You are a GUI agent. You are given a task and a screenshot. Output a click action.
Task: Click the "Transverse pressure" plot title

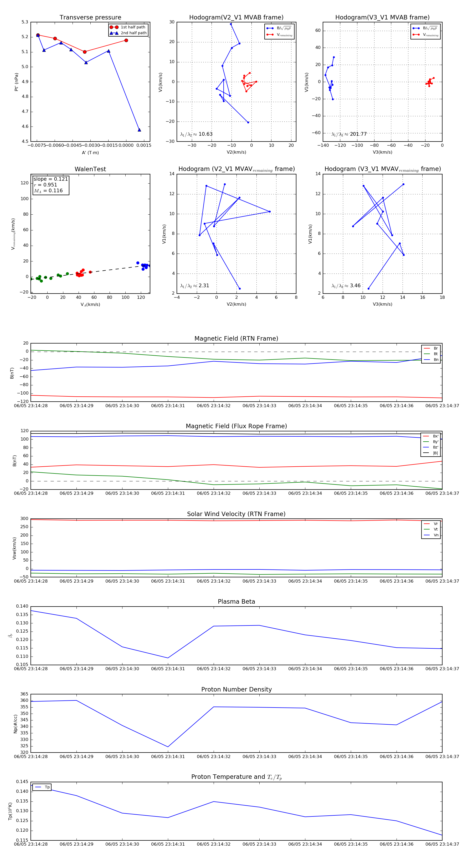point(90,18)
